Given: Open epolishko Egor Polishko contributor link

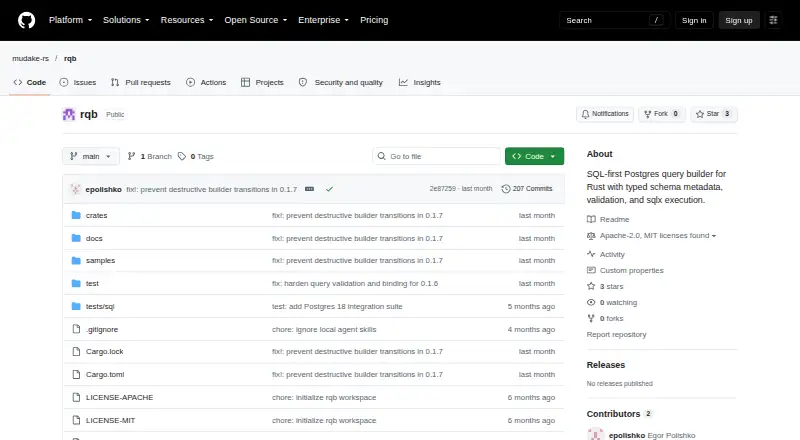Looking at the screenshot, I should click(652, 435).
